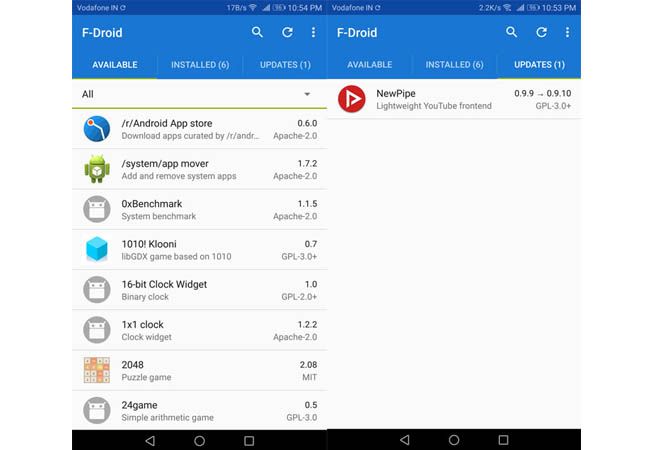
Task: Open the /r/Android App store entry title
Action: pos(167,123)
